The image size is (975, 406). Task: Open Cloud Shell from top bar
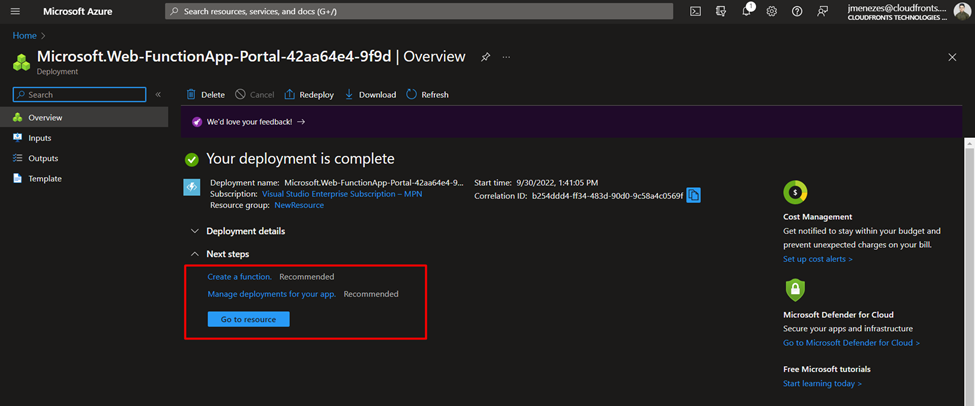696,11
